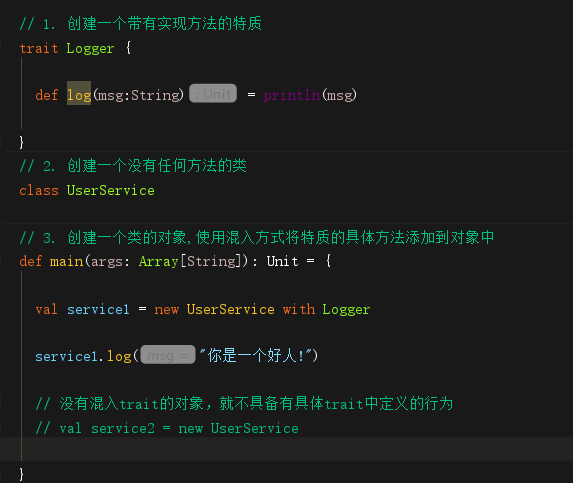Click 'service1' in the service1.log call
The image size is (573, 483).
coord(67,356)
